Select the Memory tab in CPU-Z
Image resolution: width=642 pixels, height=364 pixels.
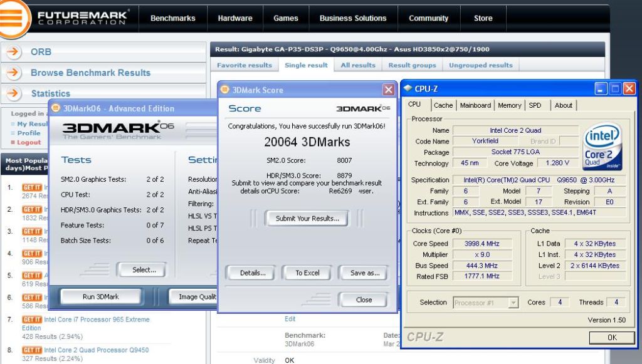click(x=510, y=105)
